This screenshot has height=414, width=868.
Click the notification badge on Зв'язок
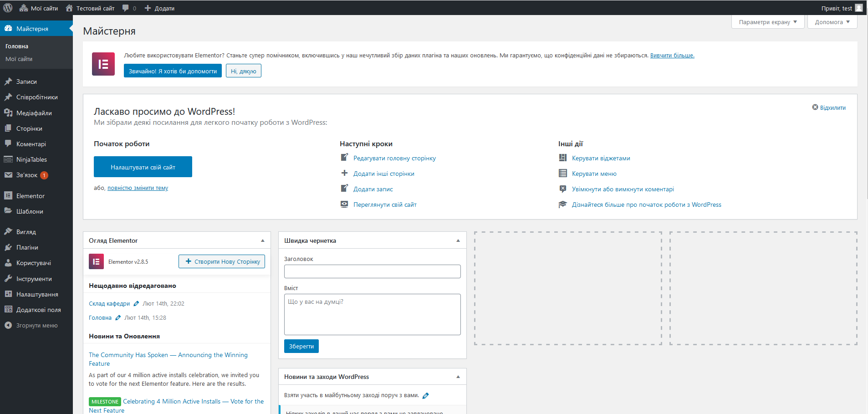point(44,175)
